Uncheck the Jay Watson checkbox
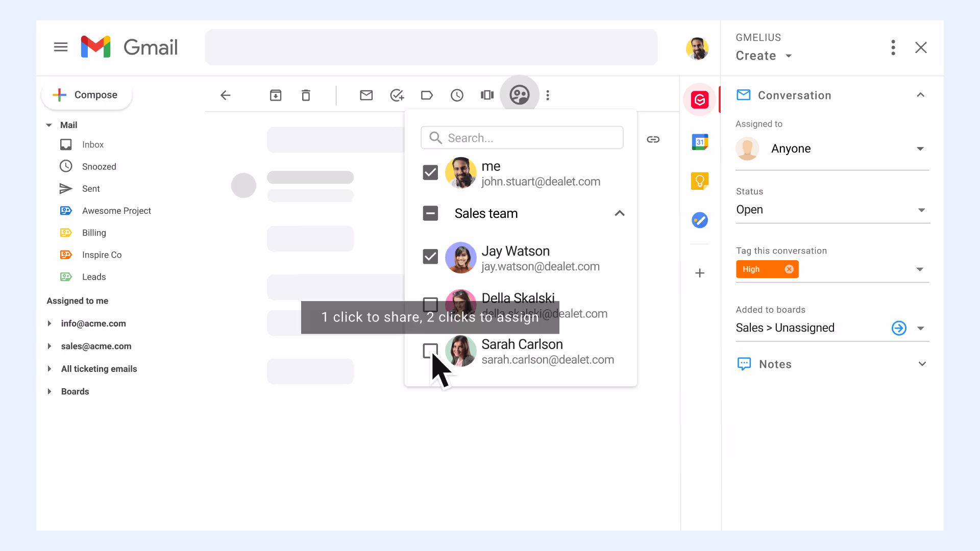 (x=430, y=257)
